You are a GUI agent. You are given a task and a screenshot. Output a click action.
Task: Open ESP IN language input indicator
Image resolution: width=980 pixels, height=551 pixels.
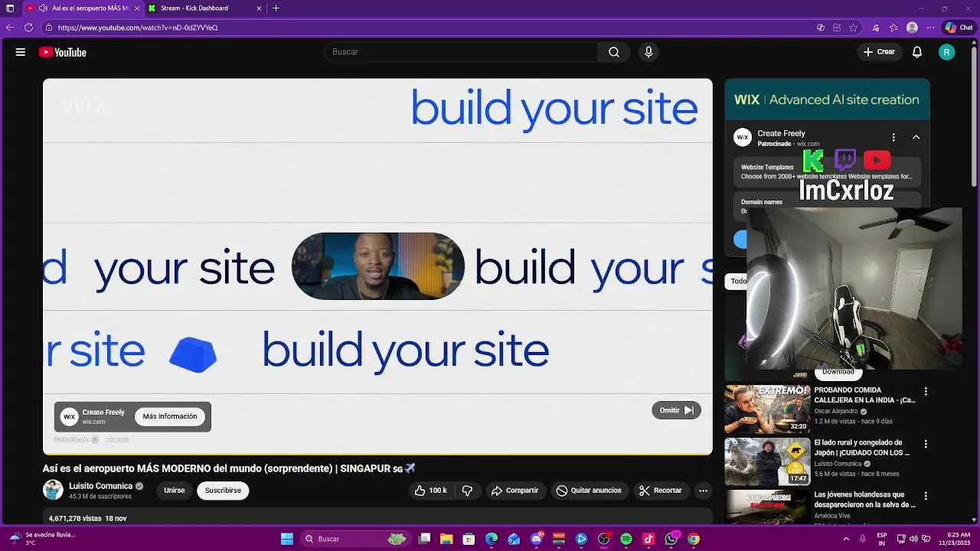tap(882, 539)
